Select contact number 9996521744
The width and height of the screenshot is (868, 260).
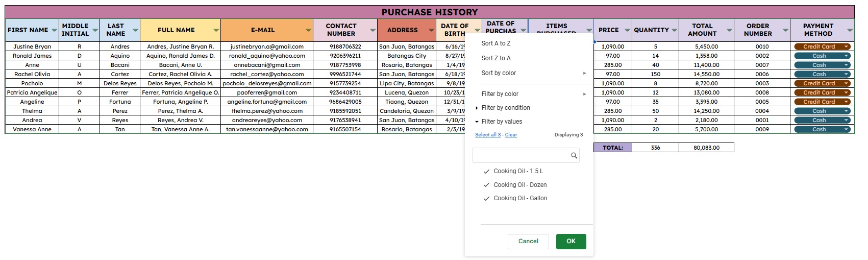point(345,74)
